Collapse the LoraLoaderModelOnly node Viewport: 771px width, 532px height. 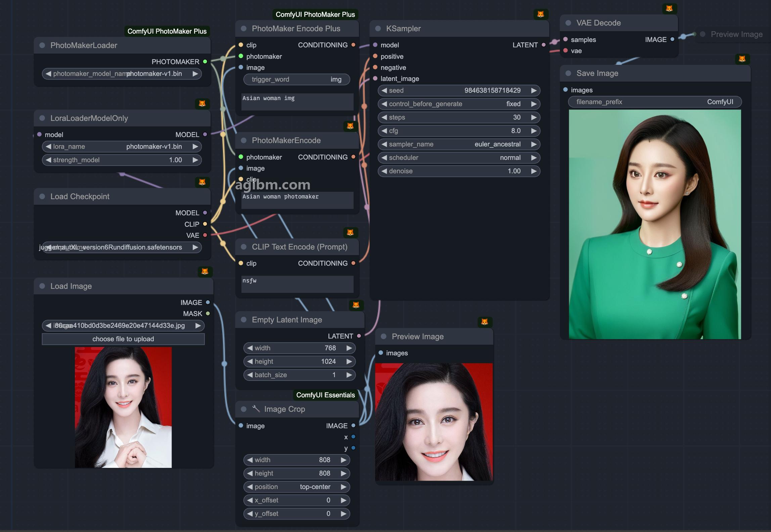tap(42, 118)
